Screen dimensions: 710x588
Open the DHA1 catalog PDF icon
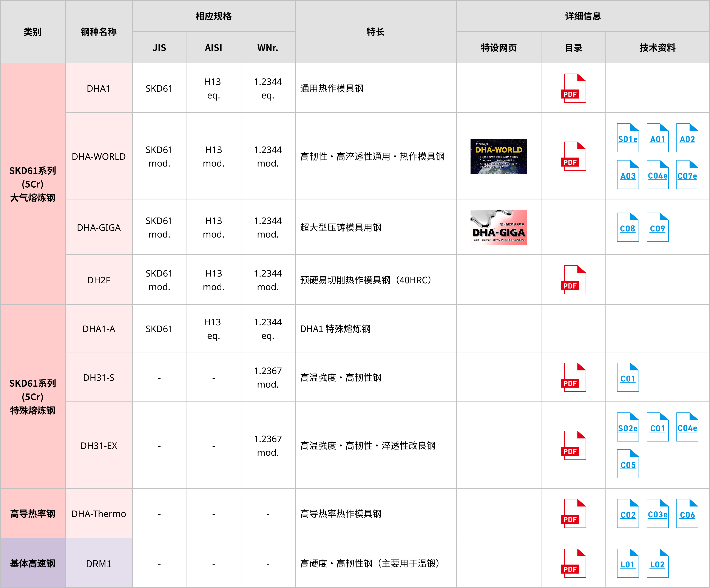[x=573, y=88]
